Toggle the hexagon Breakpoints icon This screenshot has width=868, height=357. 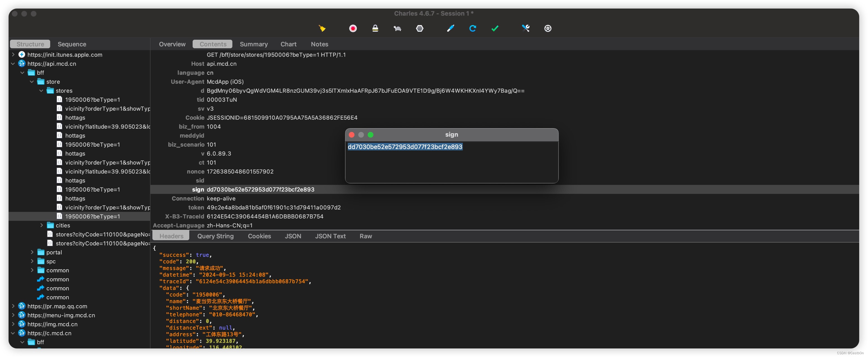point(419,28)
